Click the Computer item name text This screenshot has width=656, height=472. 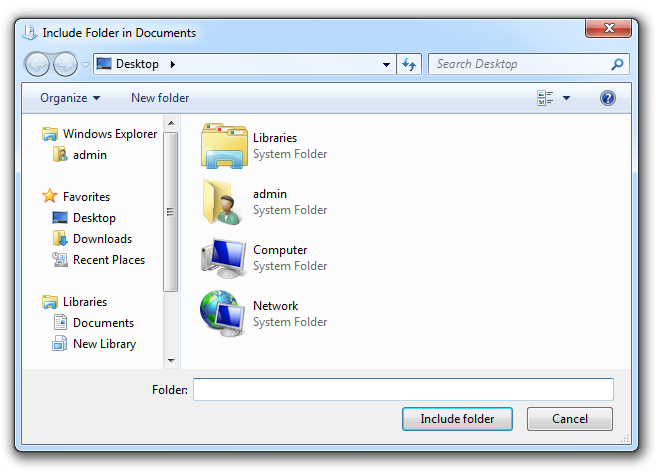coord(280,250)
